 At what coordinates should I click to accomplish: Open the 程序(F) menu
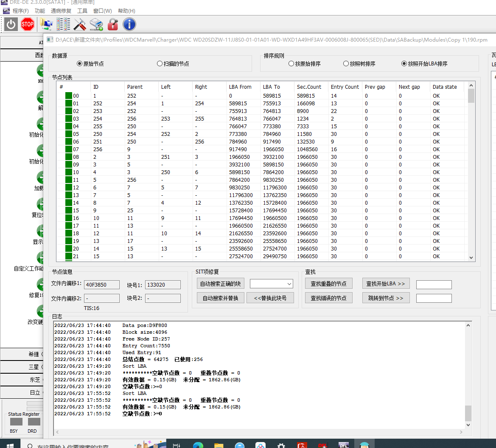[20, 11]
